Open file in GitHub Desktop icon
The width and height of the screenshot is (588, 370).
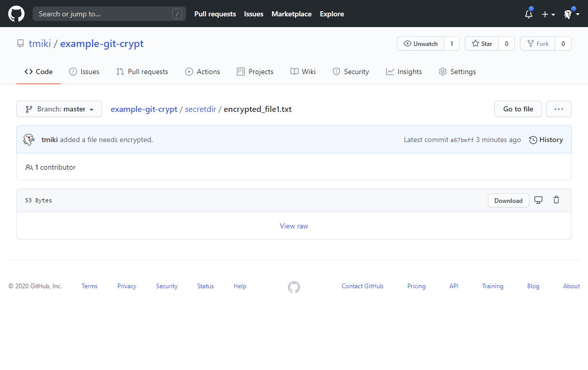click(x=538, y=200)
